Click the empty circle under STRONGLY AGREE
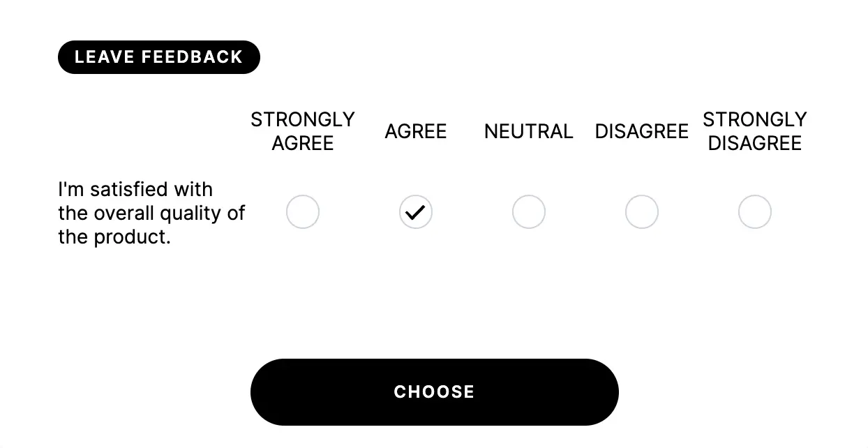Image resolution: width=868 pixels, height=448 pixels. [x=303, y=211]
